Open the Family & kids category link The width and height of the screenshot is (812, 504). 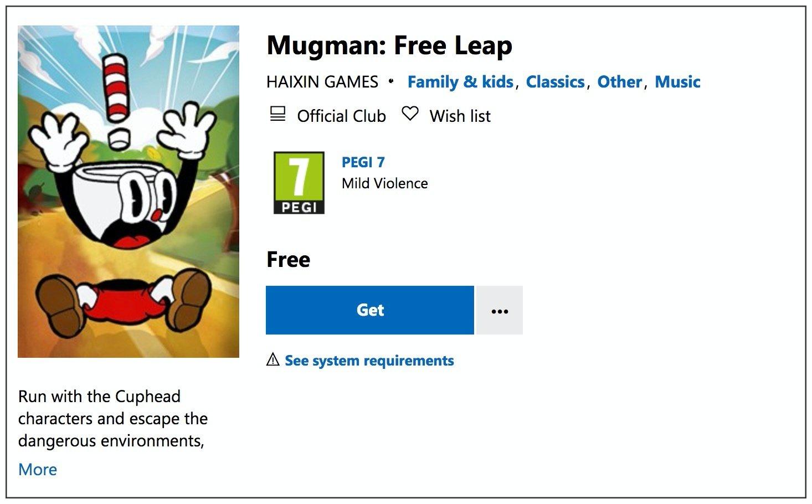tap(460, 82)
